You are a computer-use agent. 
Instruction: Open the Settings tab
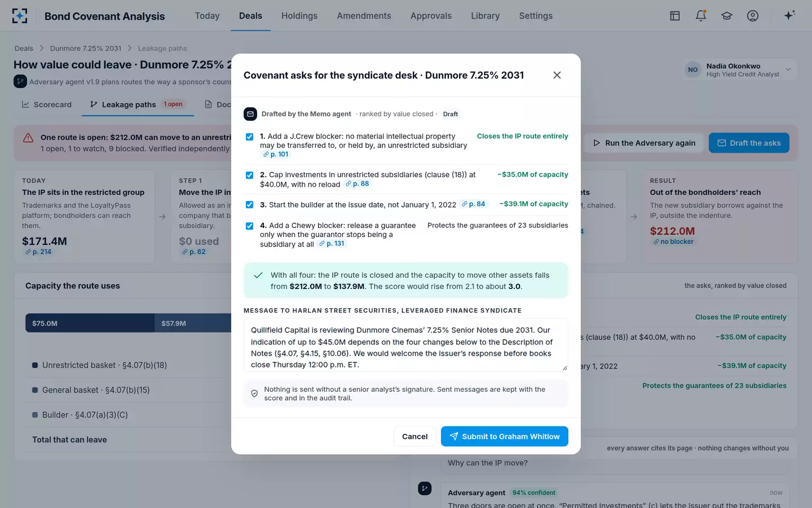[x=536, y=16]
